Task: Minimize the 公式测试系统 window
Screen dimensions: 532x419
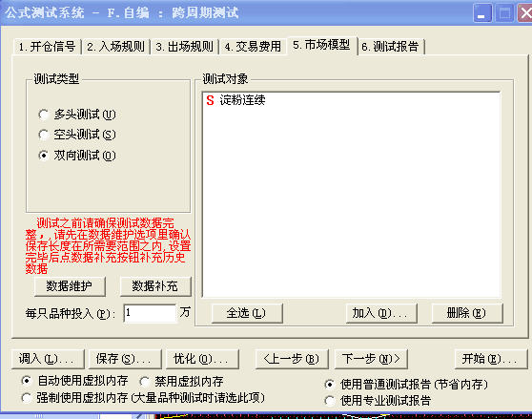Action: coord(481,13)
